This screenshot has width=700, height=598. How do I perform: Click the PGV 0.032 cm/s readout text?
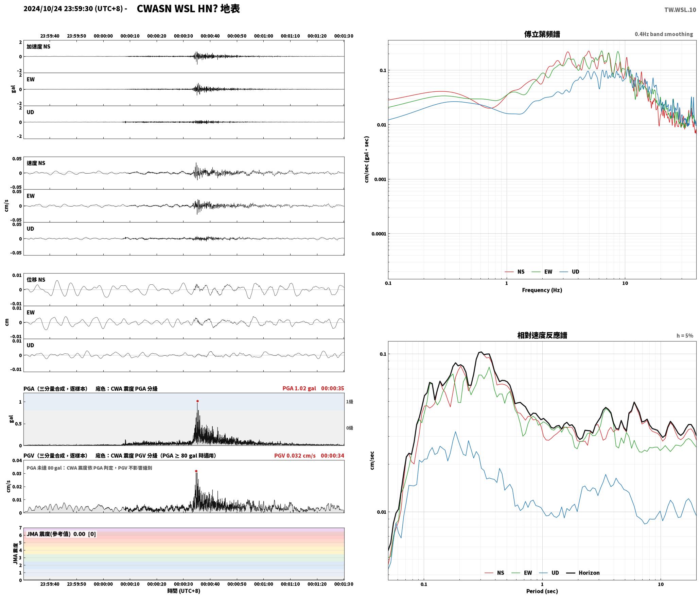295,456
